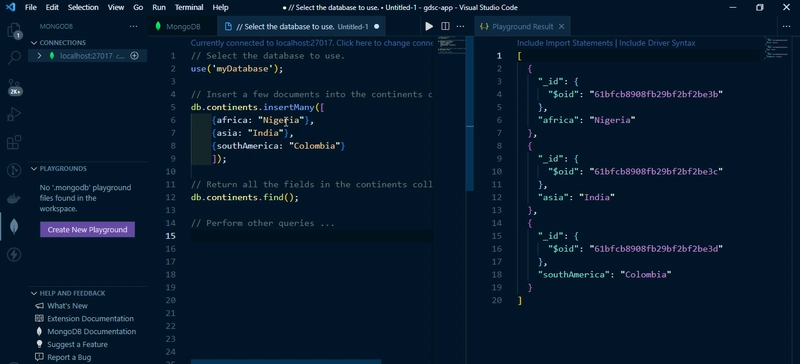Open the Go menu
The image size is (800, 364).
138,7
